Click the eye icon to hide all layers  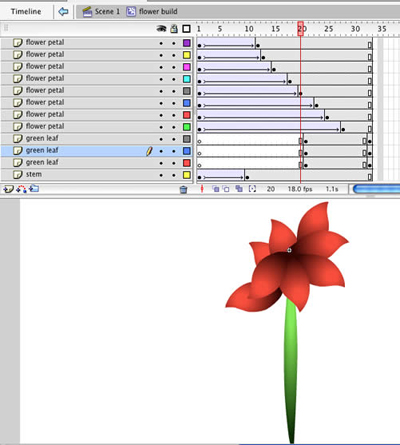pos(161,29)
